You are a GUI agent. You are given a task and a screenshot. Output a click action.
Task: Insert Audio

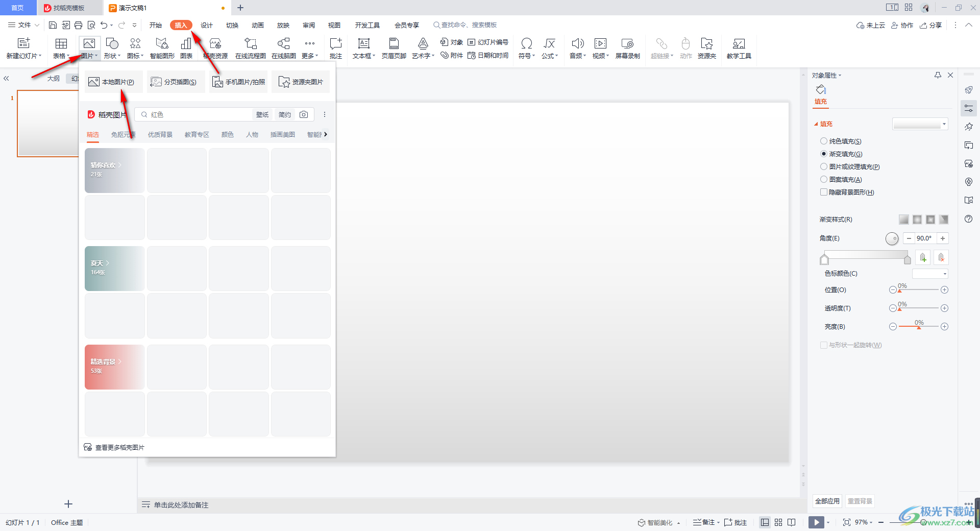pyautogui.click(x=578, y=48)
